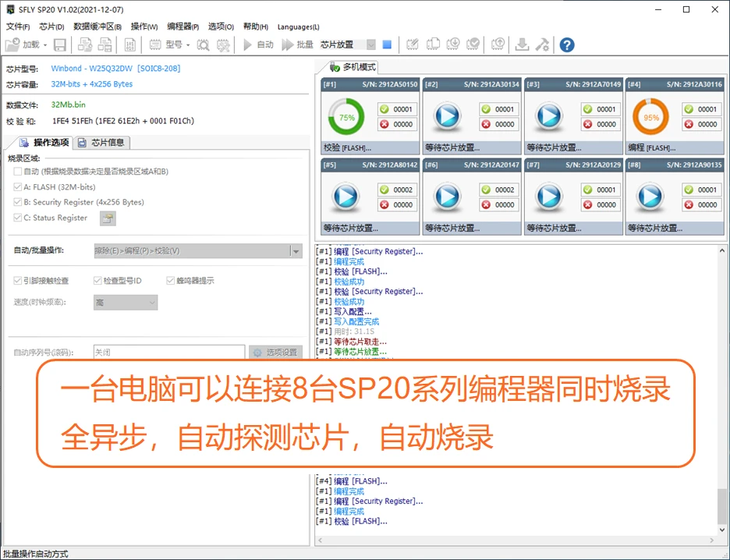Open the Languages(L) menu
The width and height of the screenshot is (730, 560).
(299, 27)
